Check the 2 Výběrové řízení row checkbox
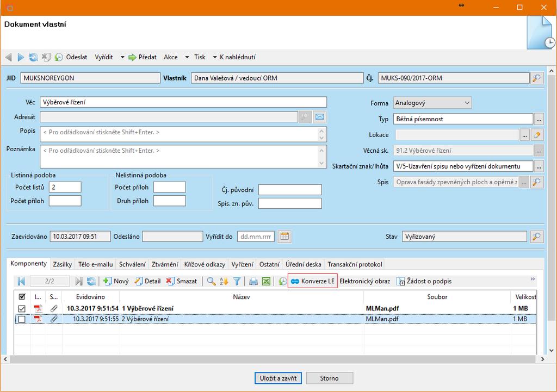557x392 pixels. point(22,319)
